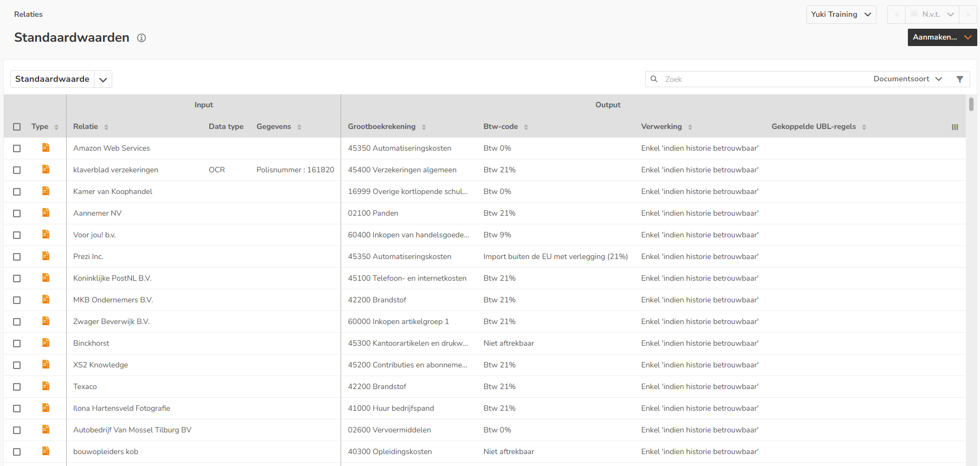Click the info icon beside Standaardwaarden title
This screenshot has width=980, height=466.
(142, 38)
